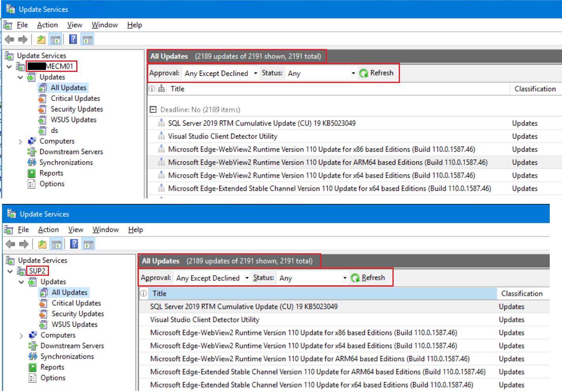The image size is (562, 392).
Task: Click the Downstream Servers icon in top window tree
Action: 32,152
